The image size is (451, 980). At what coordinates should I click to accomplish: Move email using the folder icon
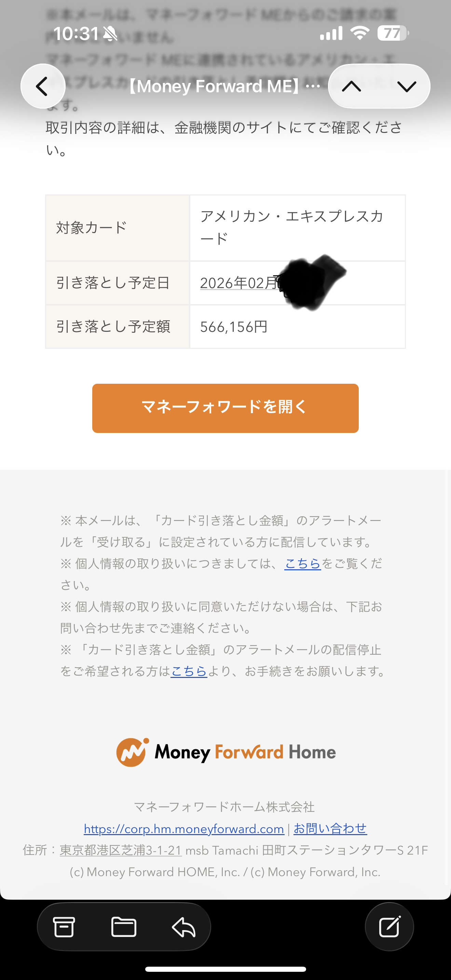pos(124,927)
